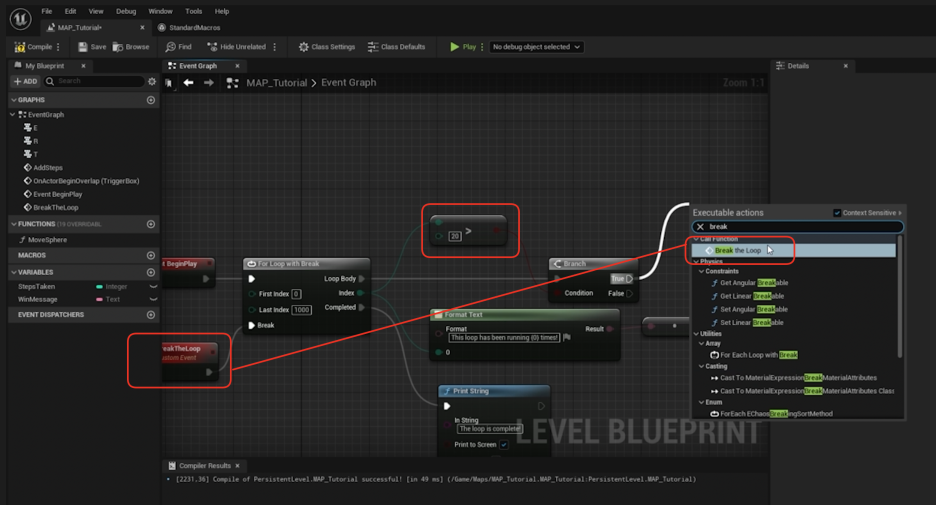The width and height of the screenshot is (936, 505).
Task: Click the Compile button
Action: click(33, 47)
